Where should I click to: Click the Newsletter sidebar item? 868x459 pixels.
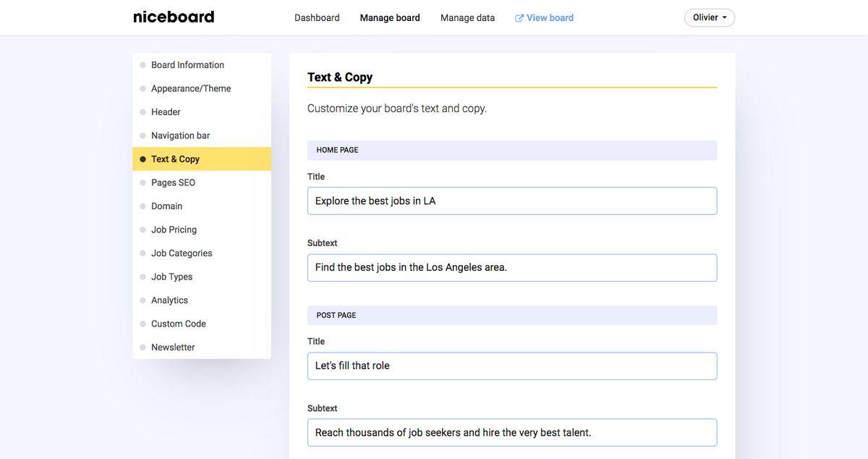coord(173,348)
